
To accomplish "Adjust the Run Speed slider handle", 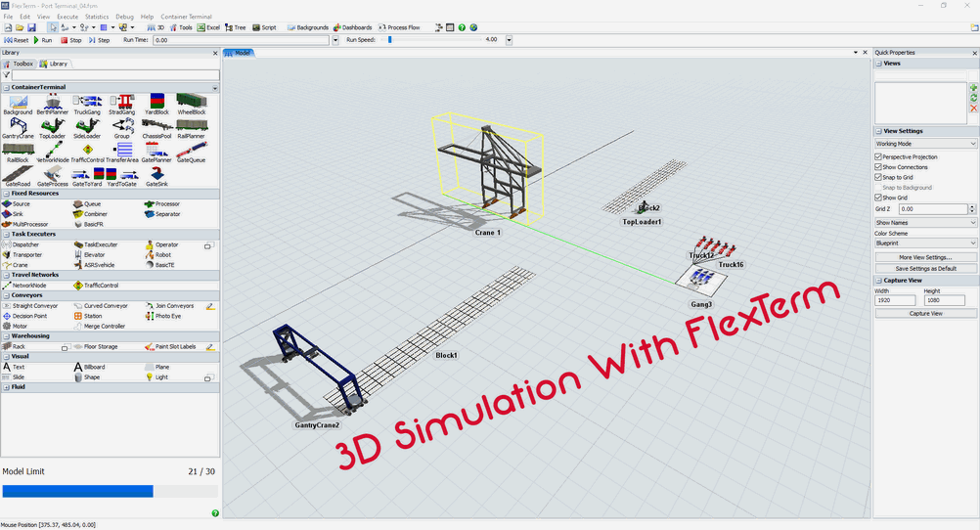I will [390, 40].
